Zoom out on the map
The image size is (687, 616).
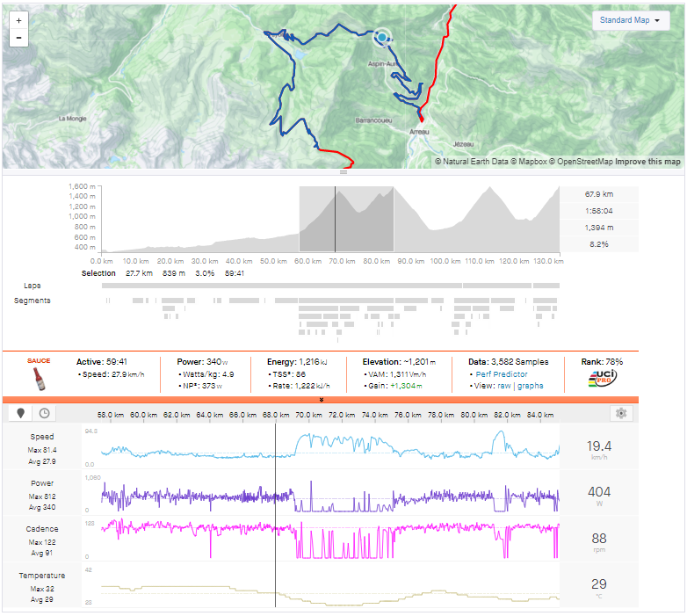tap(18, 38)
